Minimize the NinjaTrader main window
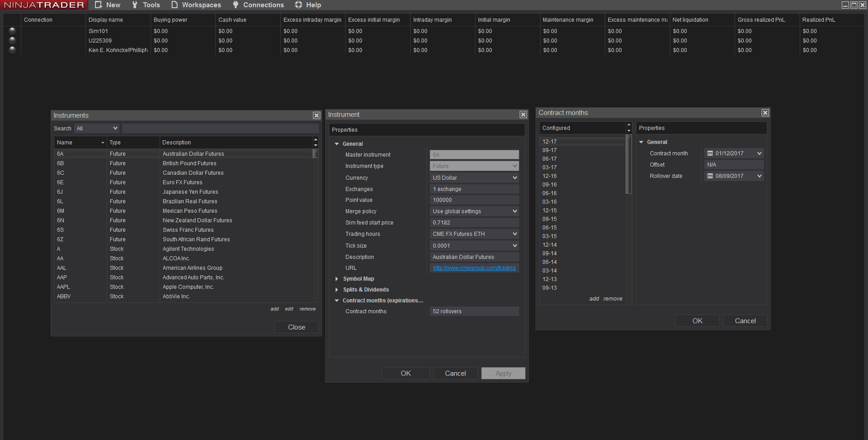The image size is (868, 440). (x=845, y=5)
